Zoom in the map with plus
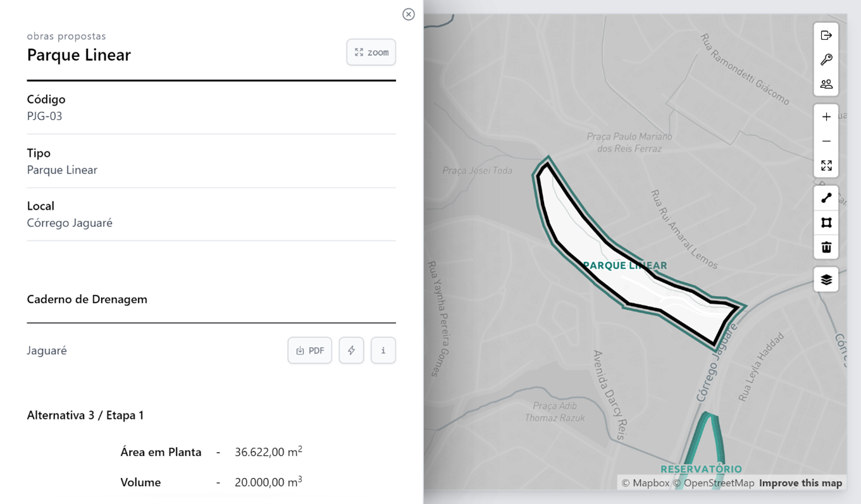Viewport: 861px width, 504px height. 826,117
